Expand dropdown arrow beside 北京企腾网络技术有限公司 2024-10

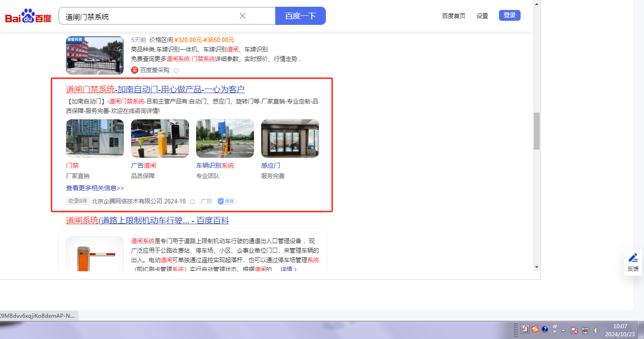coord(192,202)
